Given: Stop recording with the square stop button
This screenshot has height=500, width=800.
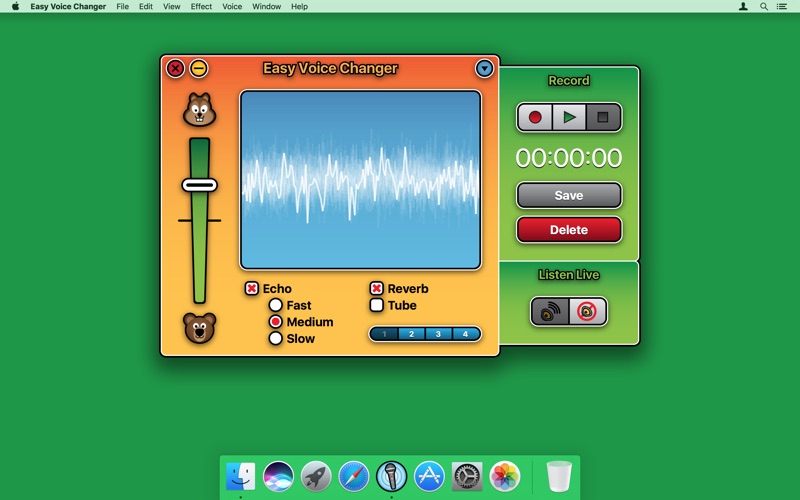Looking at the screenshot, I should coord(603,117).
